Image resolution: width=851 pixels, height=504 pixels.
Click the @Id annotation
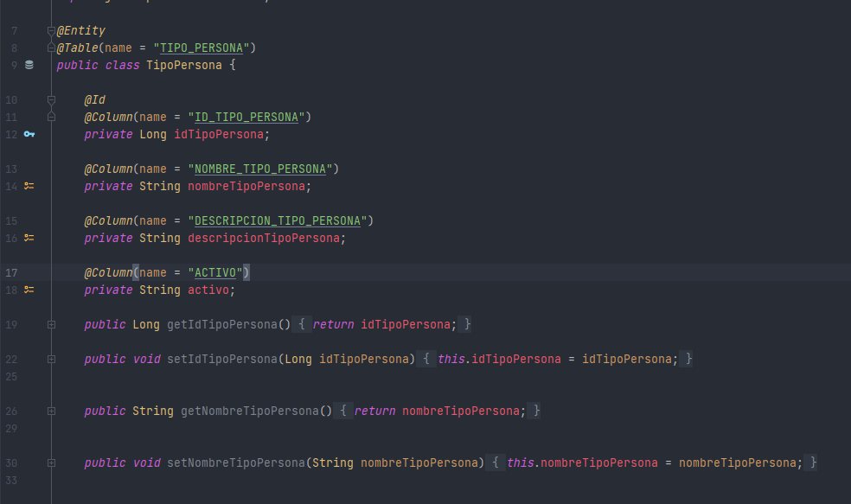pyautogui.click(x=95, y=99)
